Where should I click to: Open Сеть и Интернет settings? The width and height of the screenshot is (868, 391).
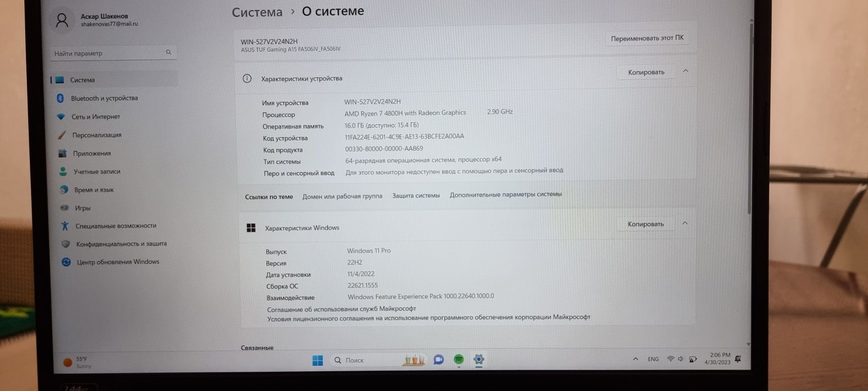95,117
